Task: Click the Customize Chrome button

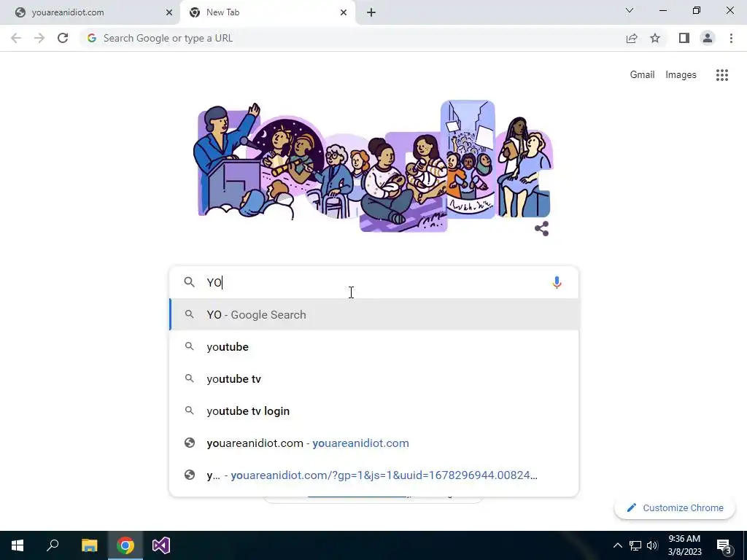Action: click(675, 507)
